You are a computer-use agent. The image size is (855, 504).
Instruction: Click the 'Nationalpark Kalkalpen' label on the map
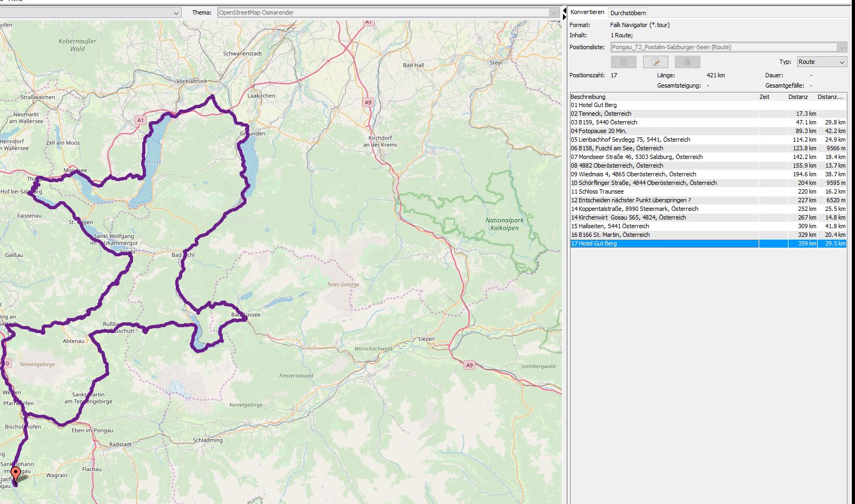click(x=505, y=224)
